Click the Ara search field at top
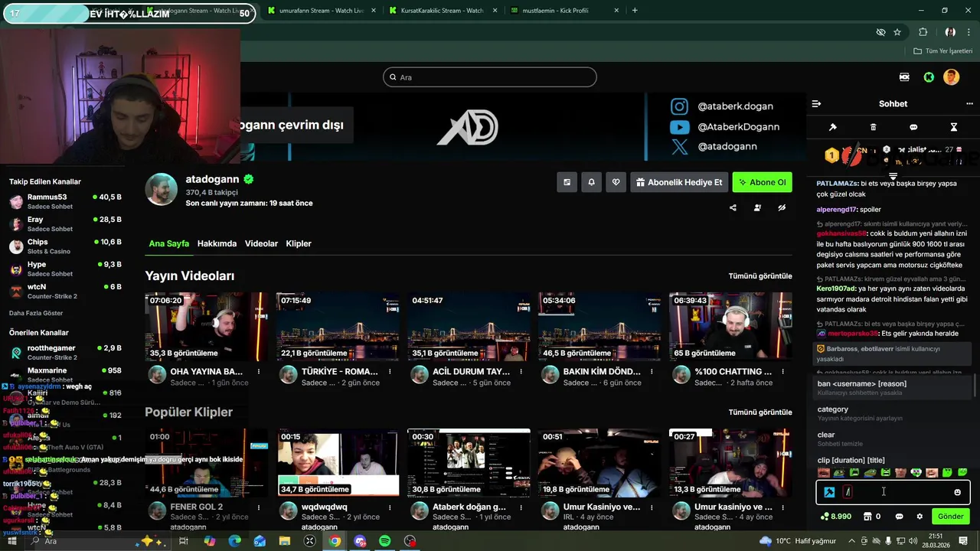 click(x=490, y=77)
